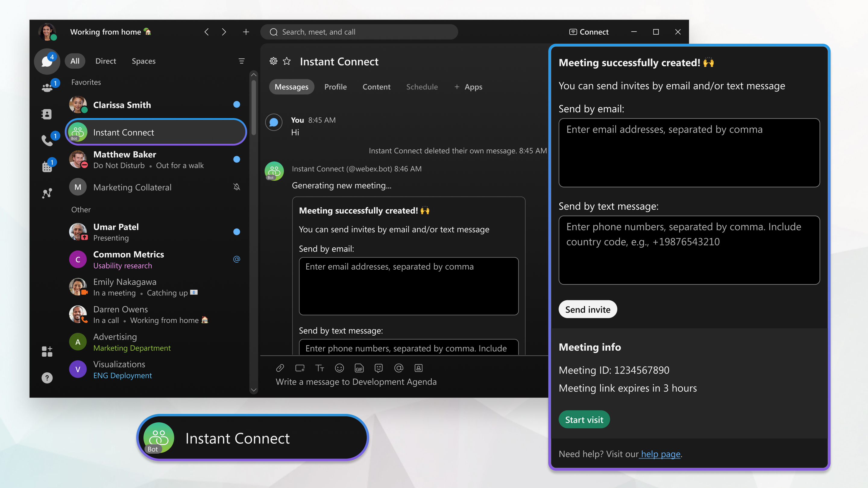Select the GIF/media icon in message bar
The width and height of the screenshot is (868, 488).
click(359, 368)
